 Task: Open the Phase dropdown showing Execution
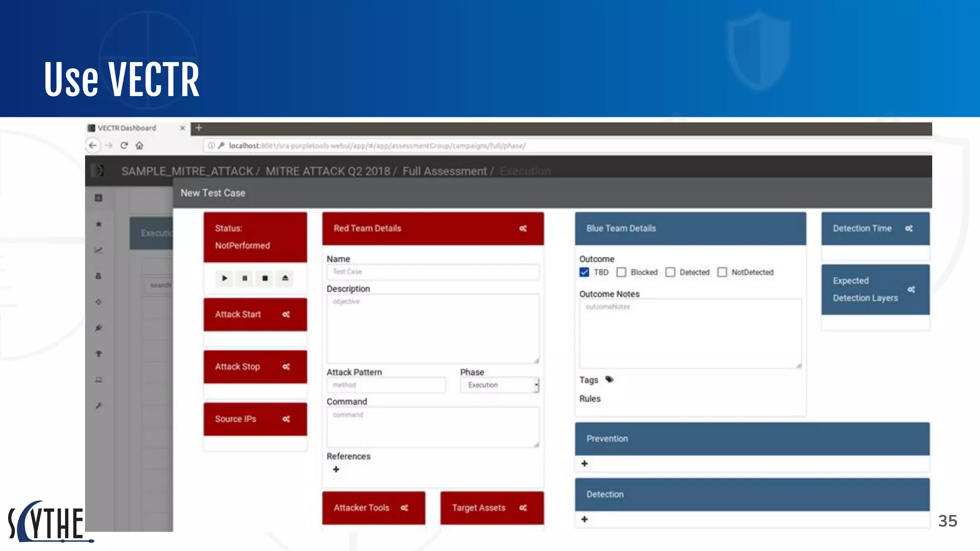499,385
